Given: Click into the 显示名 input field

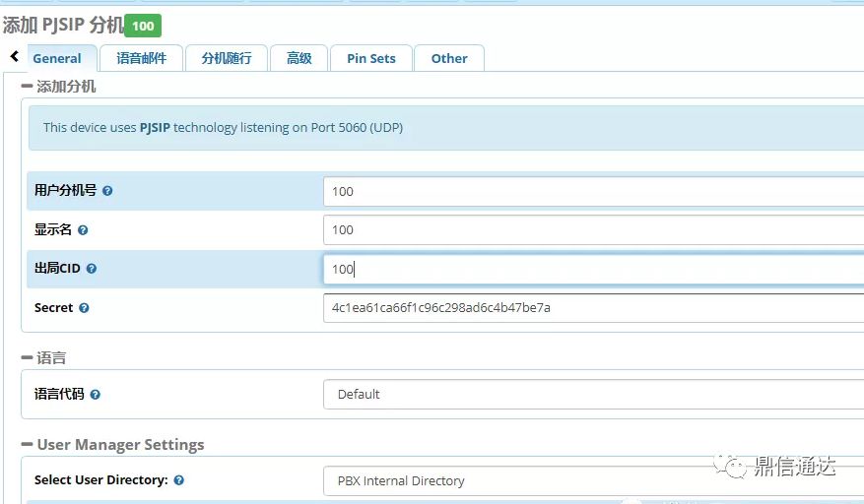Looking at the screenshot, I should (x=593, y=230).
